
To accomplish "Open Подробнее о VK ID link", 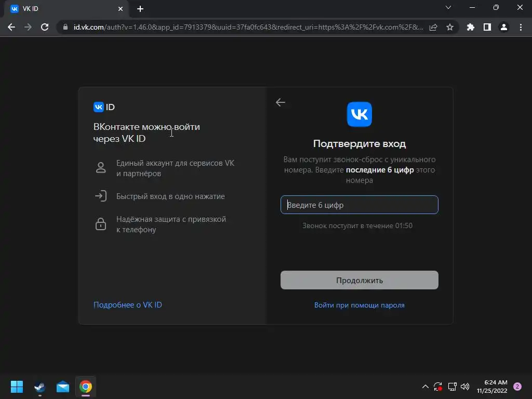I will tap(128, 304).
